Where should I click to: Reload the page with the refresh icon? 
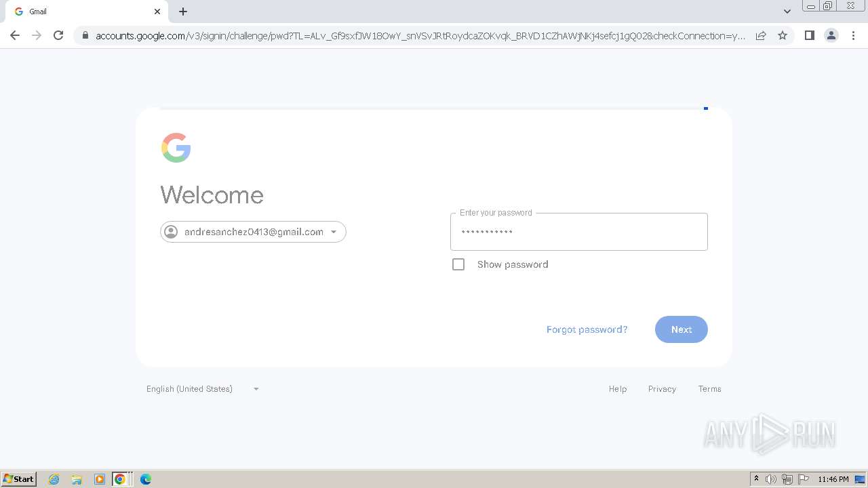coord(58,35)
